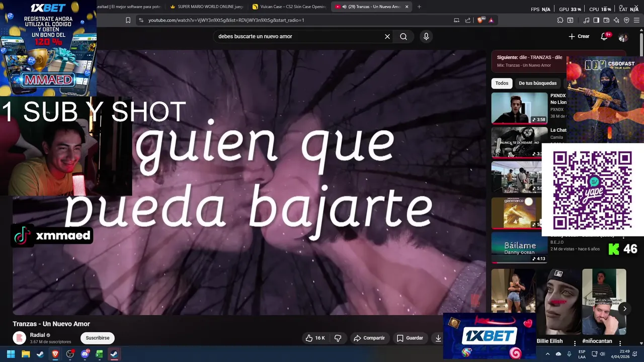Image resolution: width=644 pixels, height=362 pixels.
Task: Open a new browser tab with plus button
Action: point(419,7)
